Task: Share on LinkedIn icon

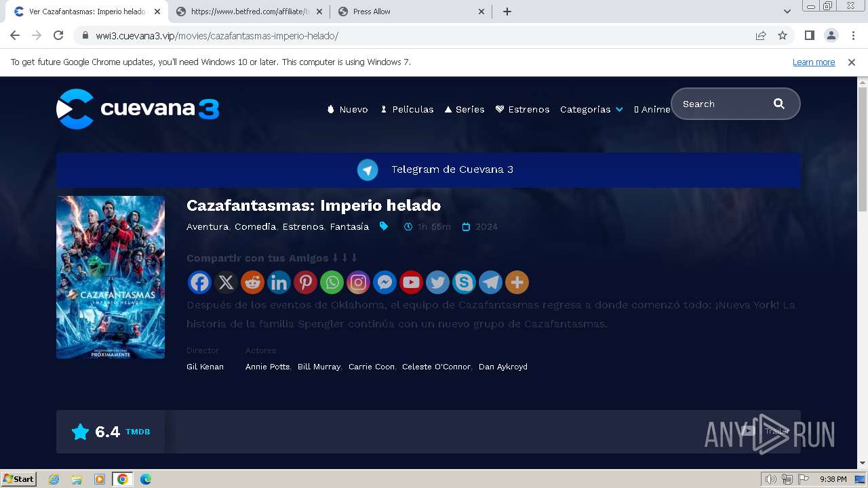Action: (279, 282)
